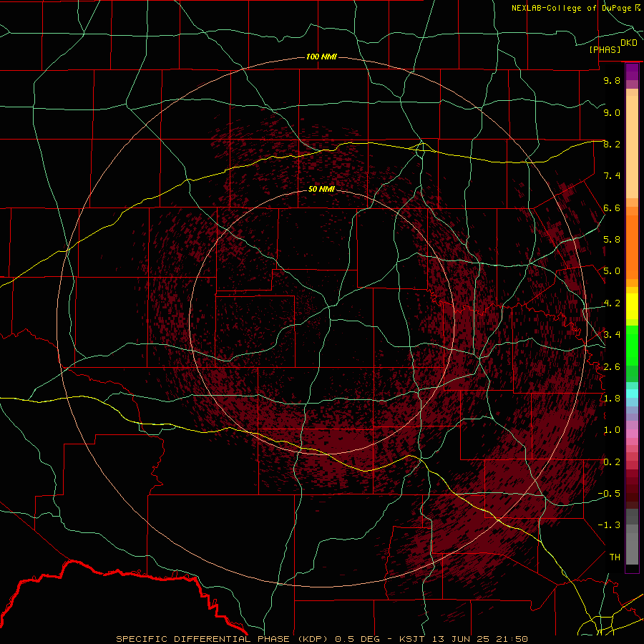Click the DKD unit label above the scale

point(629,42)
